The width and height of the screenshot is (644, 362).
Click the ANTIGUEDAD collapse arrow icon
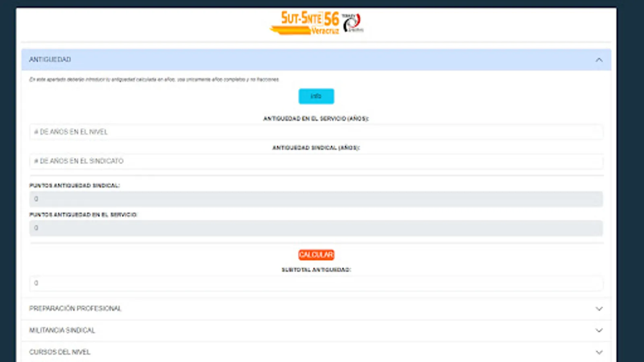pyautogui.click(x=599, y=60)
